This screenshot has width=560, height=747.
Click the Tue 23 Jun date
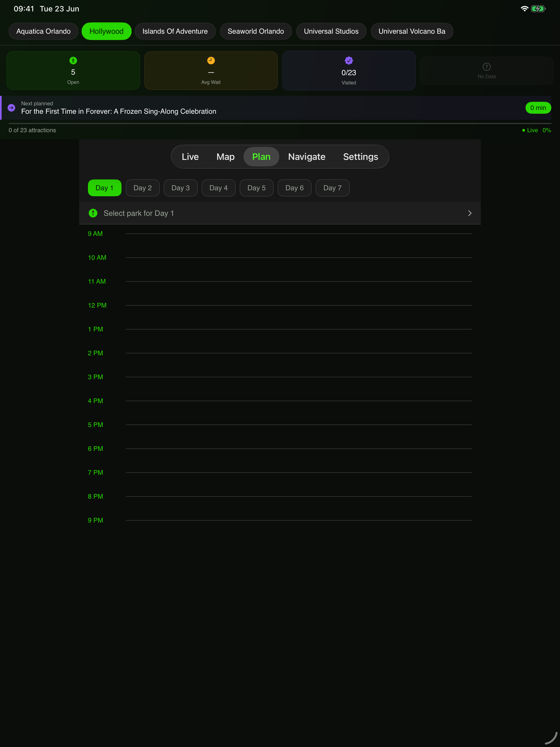pos(59,9)
